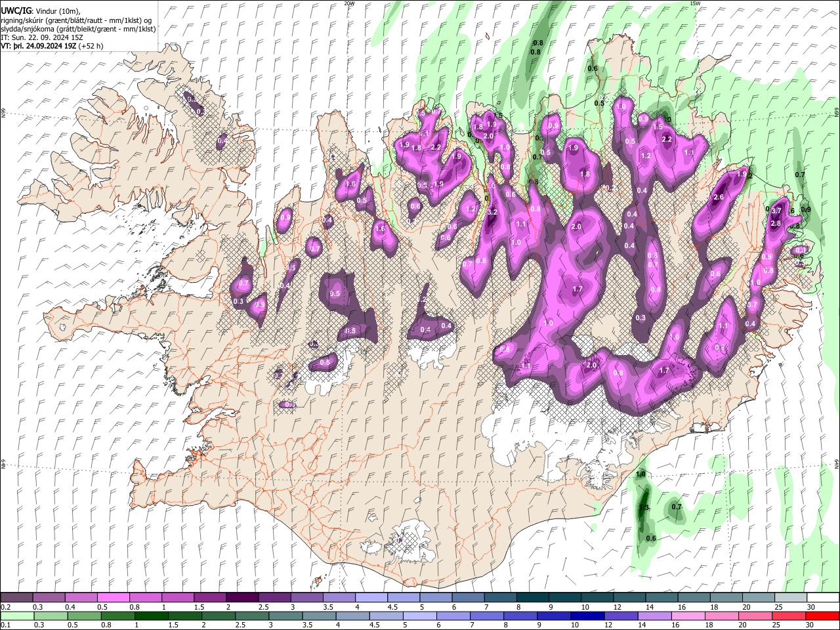Click the rain legend swatch between 0.3 and 0.5
840x630 pixels.
(x=51, y=616)
